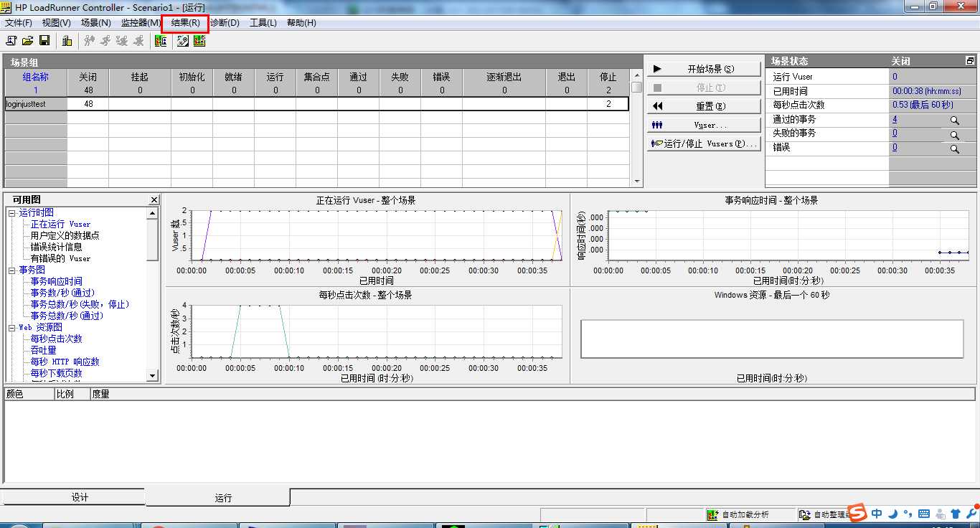Click magnifier icon beside 通过的事务
The width and height of the screenshot is (980, 528).
pyautogui.click(x=954, y=121)
